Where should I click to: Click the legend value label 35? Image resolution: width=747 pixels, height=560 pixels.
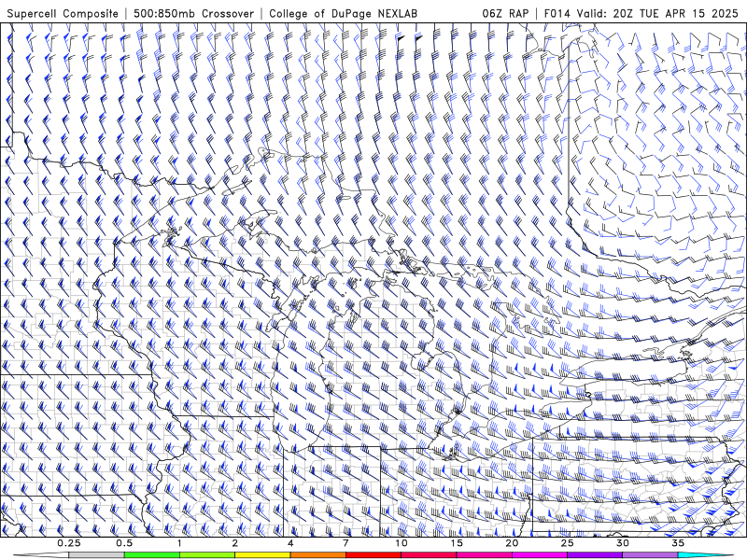click(678, 543)
